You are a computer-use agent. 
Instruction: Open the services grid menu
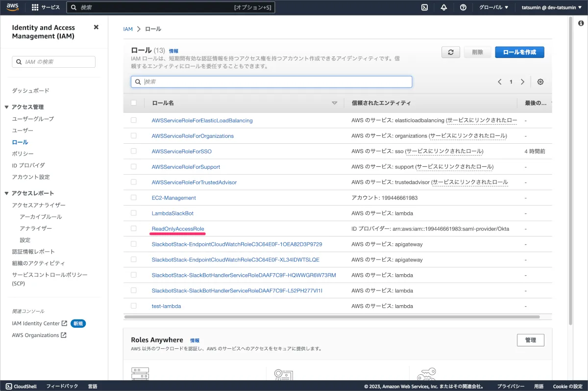(x=35, y=7)
